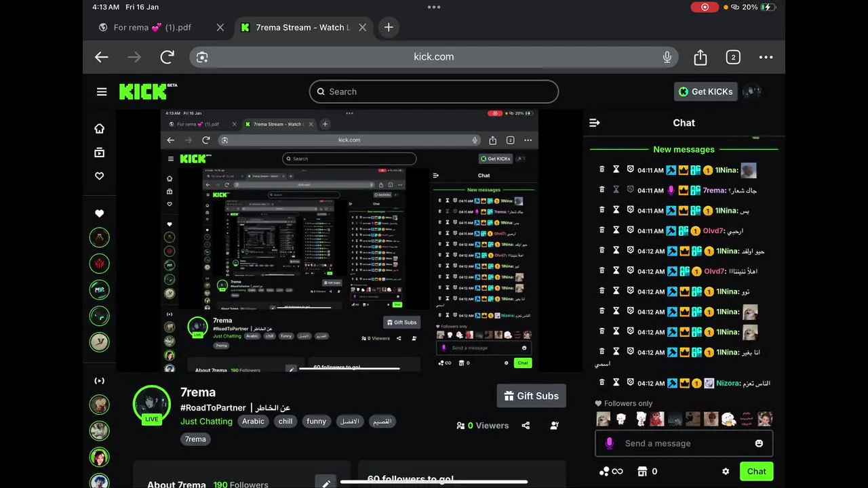Click the stream video player
The width and height of the screenshot is (868, 488).
point(349,241)
